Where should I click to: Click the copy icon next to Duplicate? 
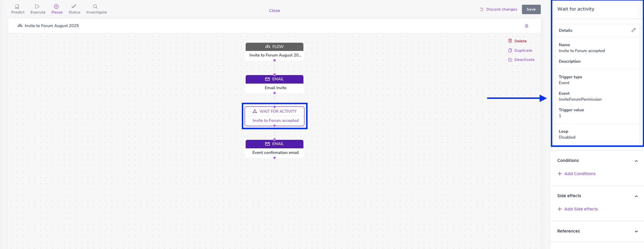pos(510,50)
